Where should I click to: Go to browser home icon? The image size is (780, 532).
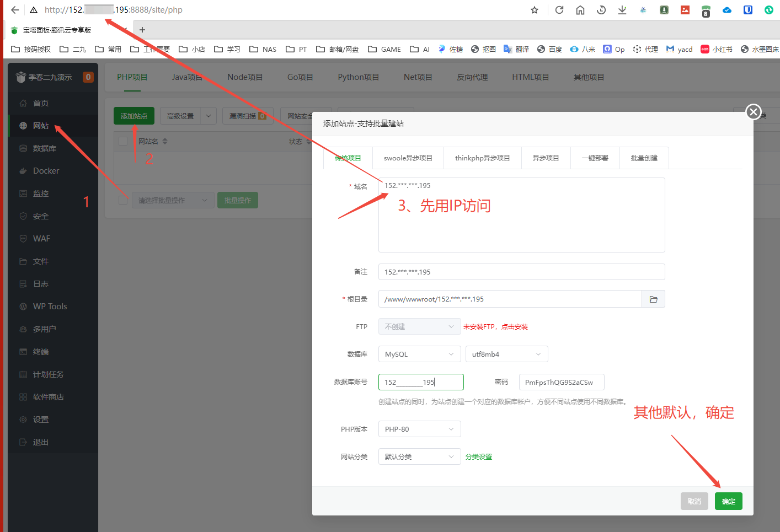[x=580, y=10]
